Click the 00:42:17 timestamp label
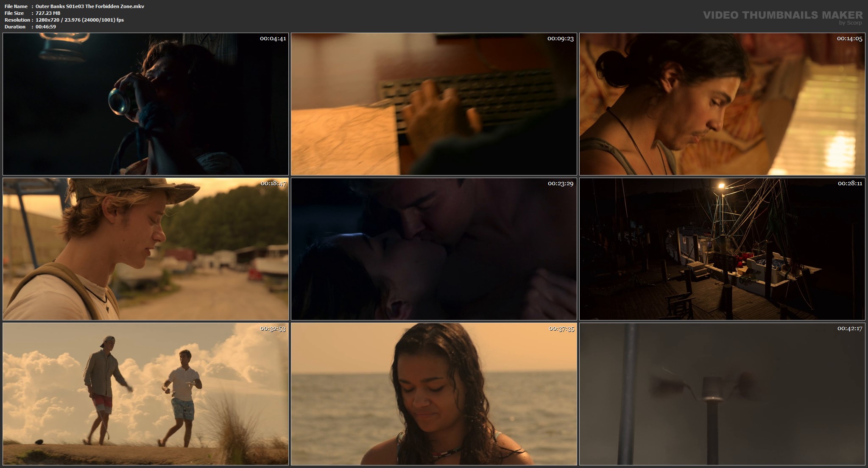The height and width of the screenshot is (468, 868). (850, 329)
